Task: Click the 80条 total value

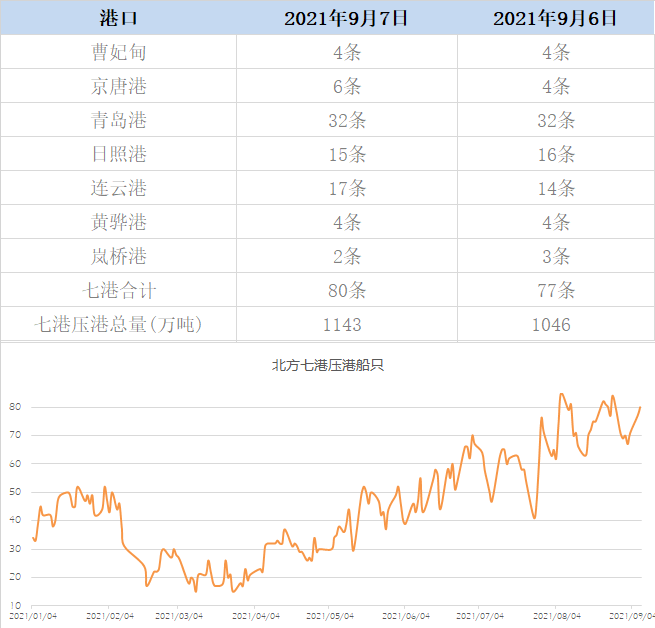Action: (x=347, y=290)
